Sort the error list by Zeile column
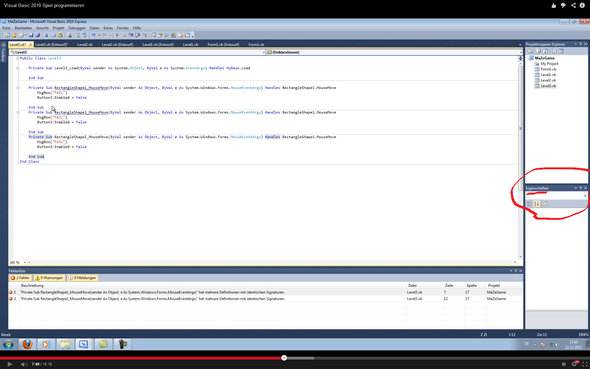This screenshot has height=369, width=590. click(x=449, y=285)
